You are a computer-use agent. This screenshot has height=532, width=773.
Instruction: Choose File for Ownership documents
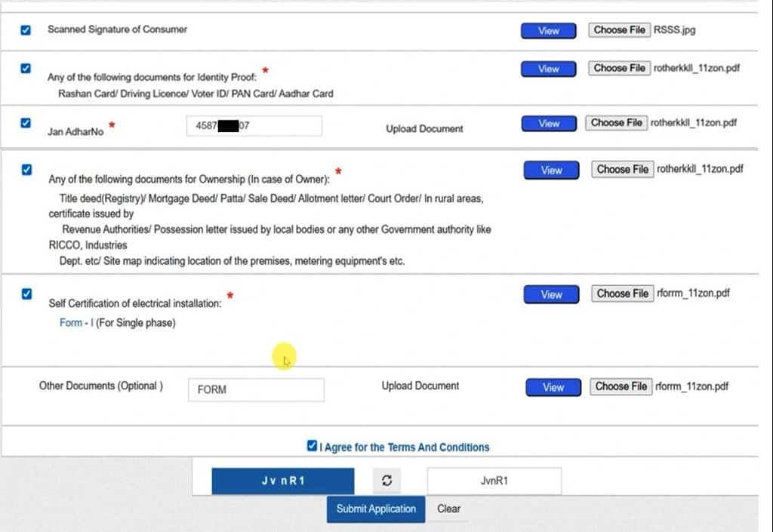click(x=622, y=170)
